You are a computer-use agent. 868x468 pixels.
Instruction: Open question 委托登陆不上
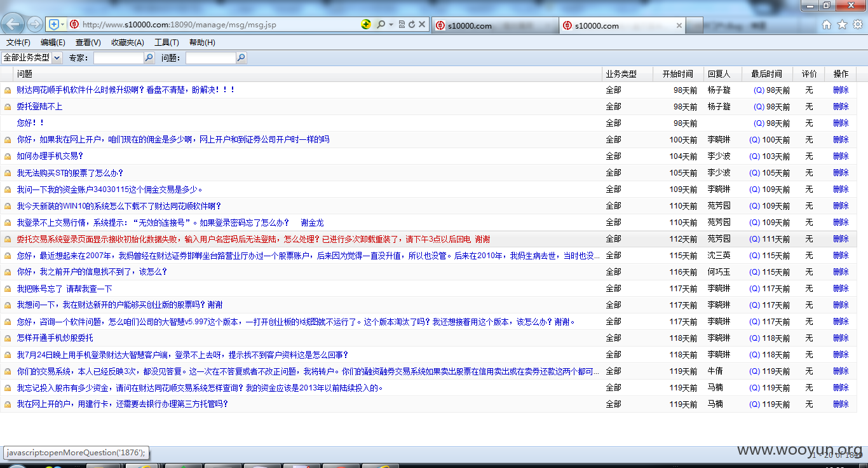point(39,107)
